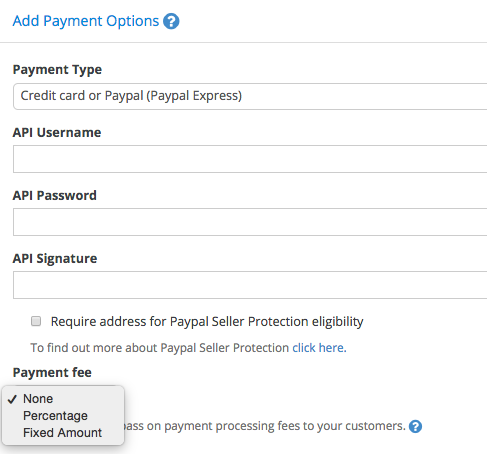Click help icon after payment processing fees text

coord(415,426)
